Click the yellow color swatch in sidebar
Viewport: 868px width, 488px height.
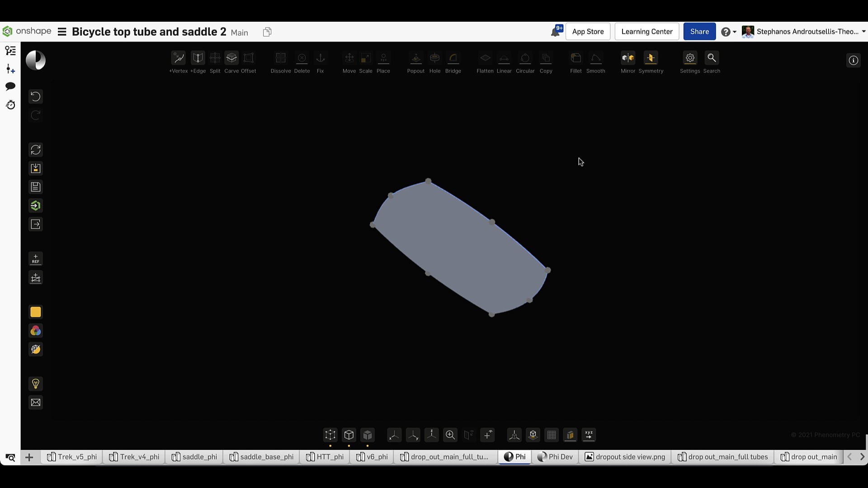point(35,312)
